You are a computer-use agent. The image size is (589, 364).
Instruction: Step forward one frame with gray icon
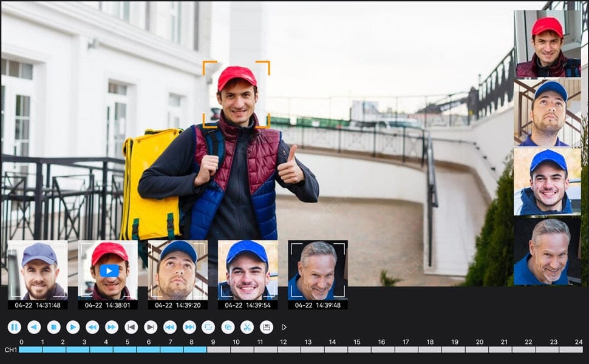151,327
